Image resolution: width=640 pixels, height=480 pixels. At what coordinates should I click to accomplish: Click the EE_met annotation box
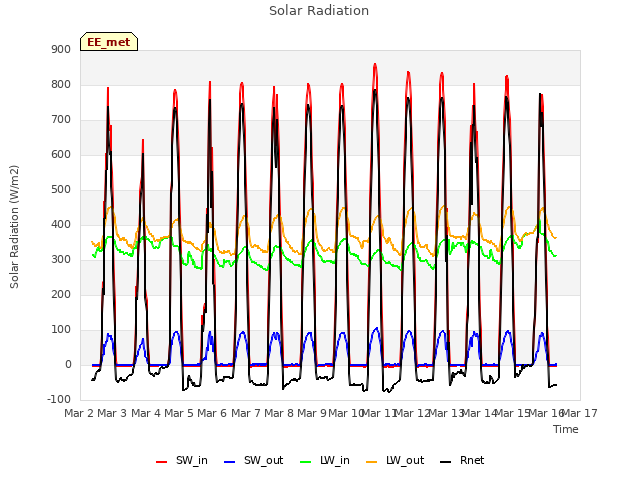(109, 42)
